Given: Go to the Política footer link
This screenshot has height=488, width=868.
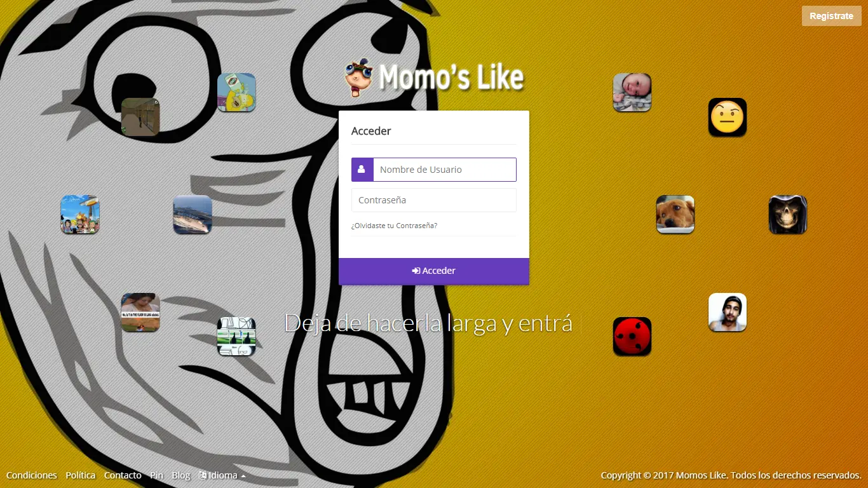Looking at the screenshot, I should pos(81,475).
